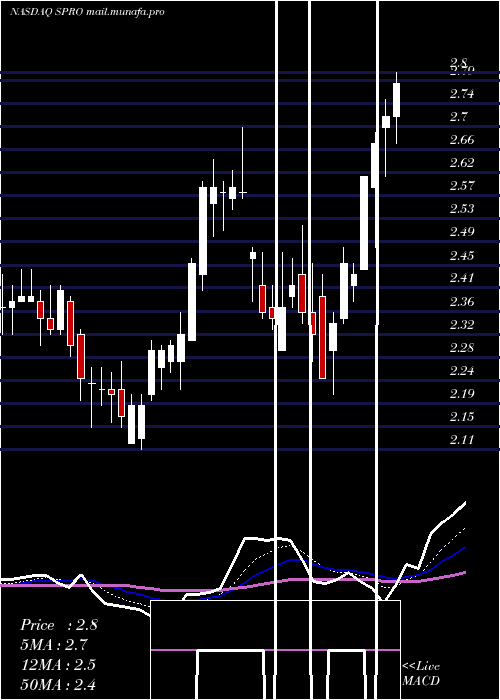Click the 2.11 price axis label
This screenshot has height=700, width=500.
click(x=462, y=440)
